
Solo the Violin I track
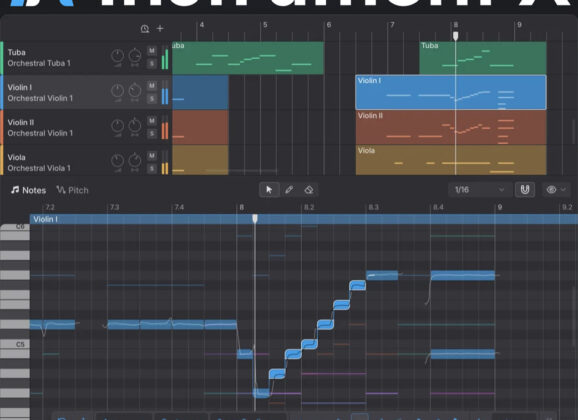coord(152,99)
